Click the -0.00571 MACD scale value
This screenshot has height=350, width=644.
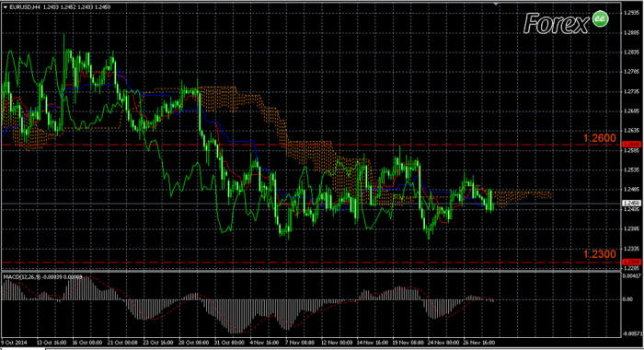click(632, 333)
